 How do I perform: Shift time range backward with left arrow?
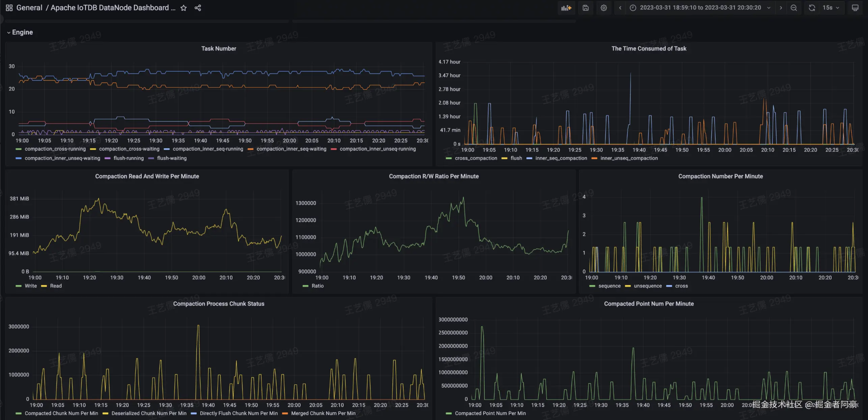[x=620, y=8]
